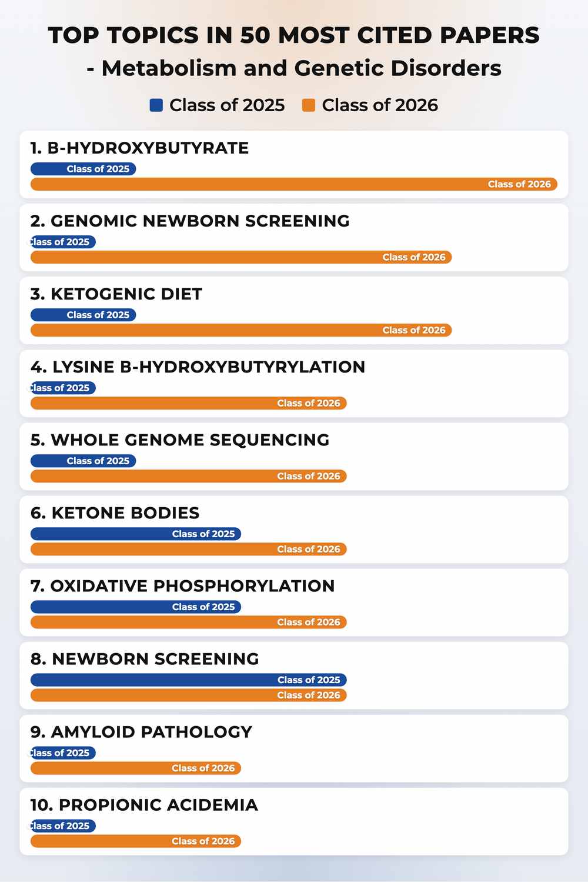Select the Genomic Newborn Screening heading
Screen dimensions: 588x882
click(x=190, y=221)
